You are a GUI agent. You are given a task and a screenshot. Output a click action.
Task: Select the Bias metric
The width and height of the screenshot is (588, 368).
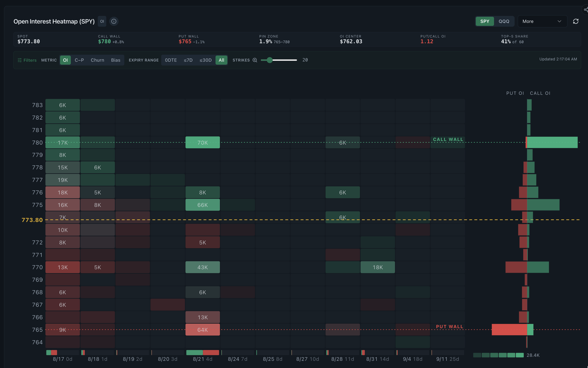116,60
